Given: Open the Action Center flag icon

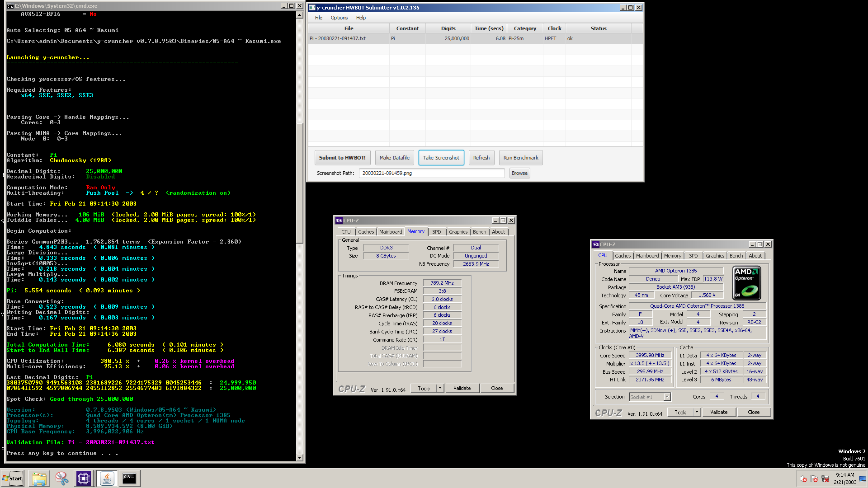Looking at the screenshot, I should 814,479.
